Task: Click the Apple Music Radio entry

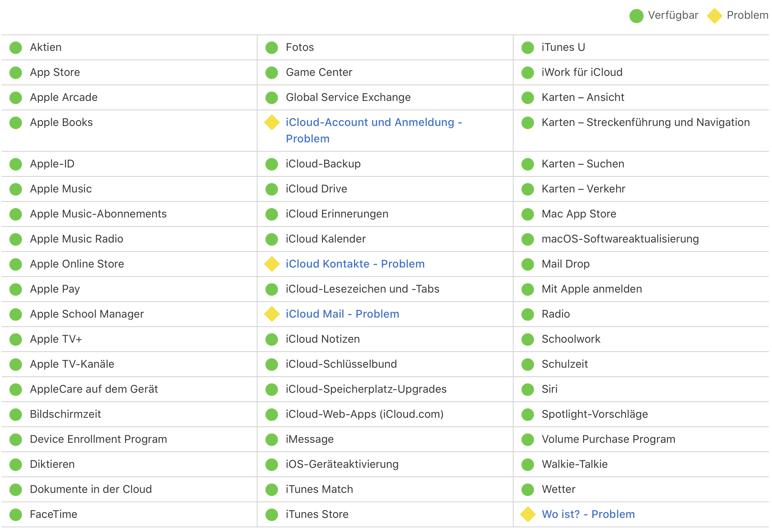Action: [76, 239]
